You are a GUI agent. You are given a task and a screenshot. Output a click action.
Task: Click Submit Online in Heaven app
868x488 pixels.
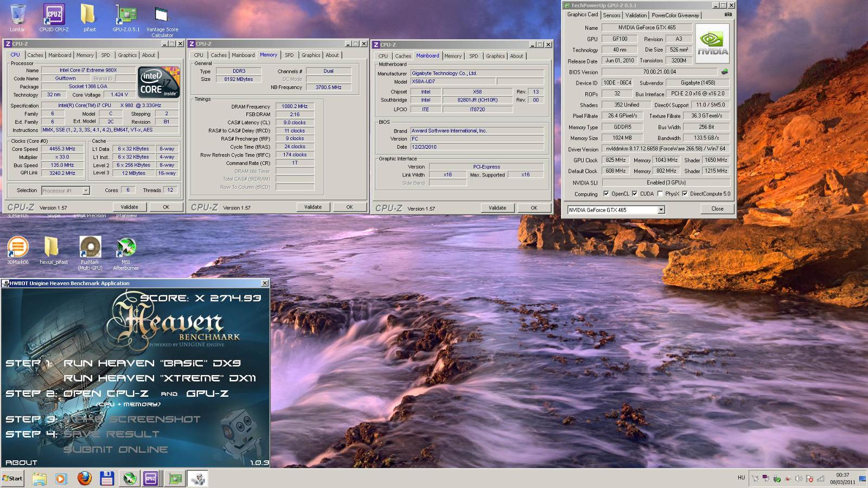(x=116, y=449)
